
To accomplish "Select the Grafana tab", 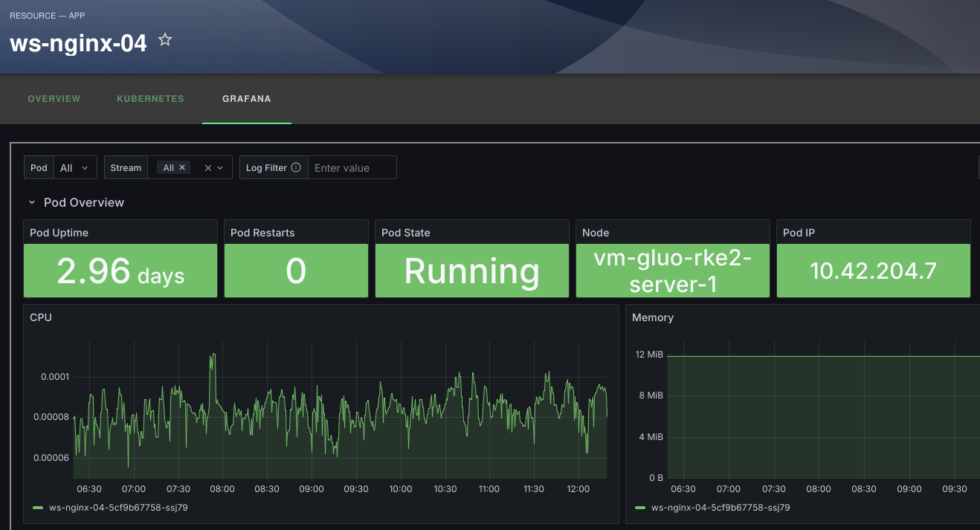I will [246, 98].
